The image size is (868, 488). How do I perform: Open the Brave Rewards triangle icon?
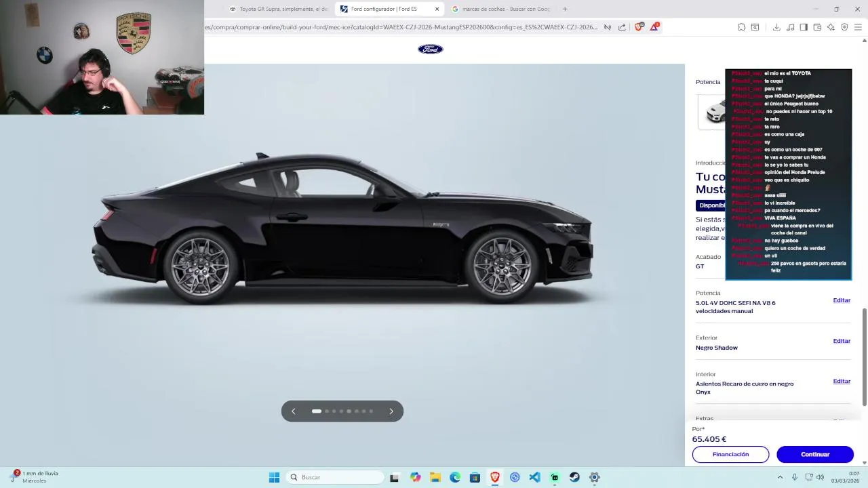[654, 27]
